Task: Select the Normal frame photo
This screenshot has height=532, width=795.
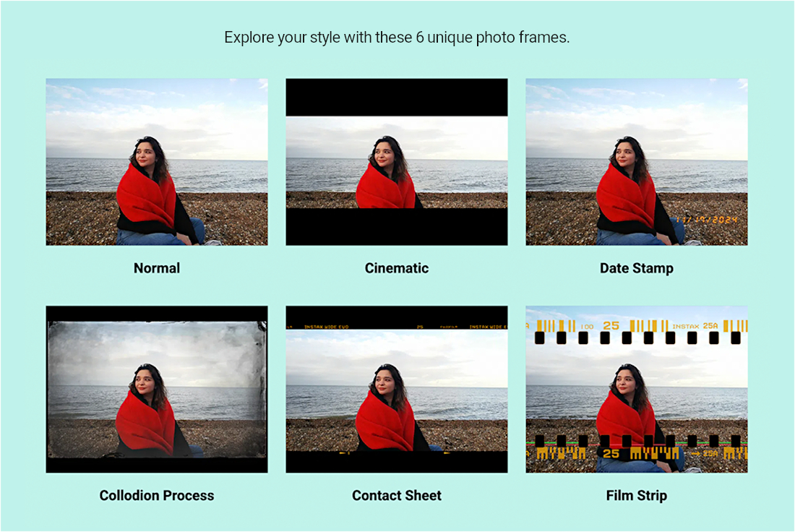Action: 157,162
